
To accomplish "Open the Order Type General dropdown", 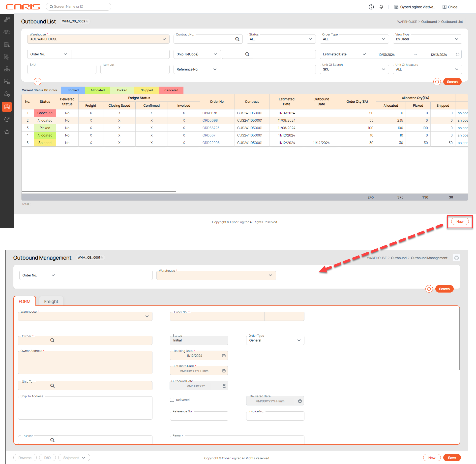I will [x=275, y=340].
